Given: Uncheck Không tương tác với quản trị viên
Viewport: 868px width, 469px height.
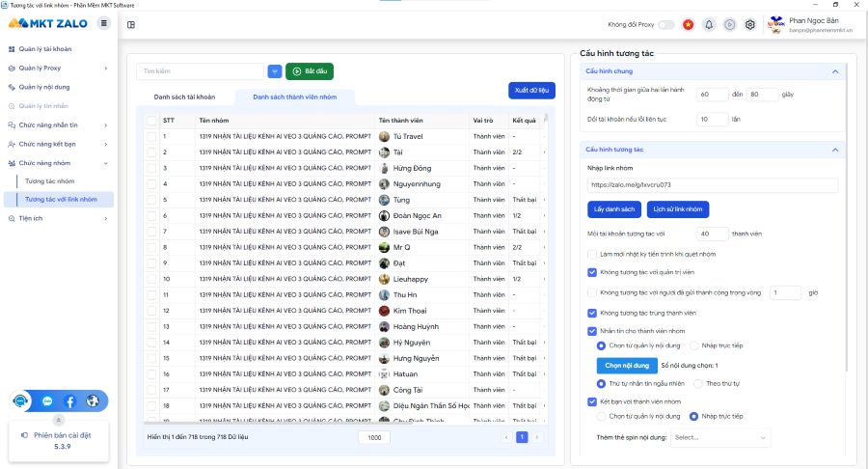Looking at the screenshot, I should point(592,272).
